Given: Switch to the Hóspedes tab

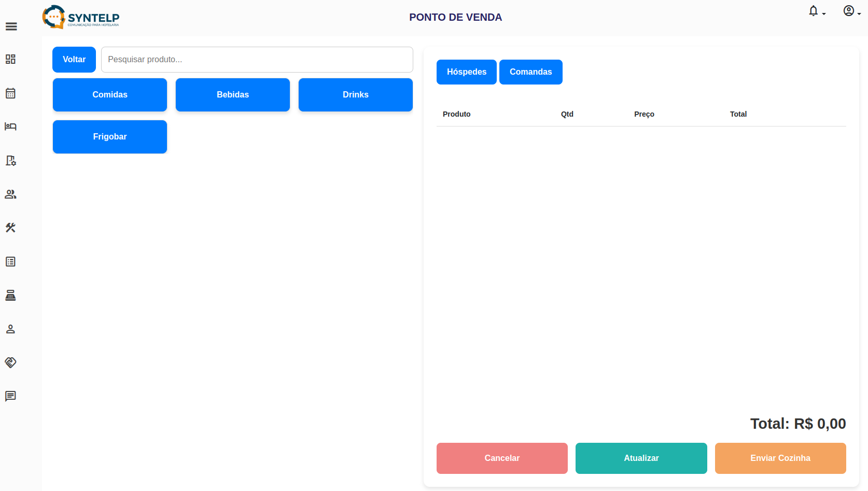Looking at the screenshot, I should coord(466,72).
